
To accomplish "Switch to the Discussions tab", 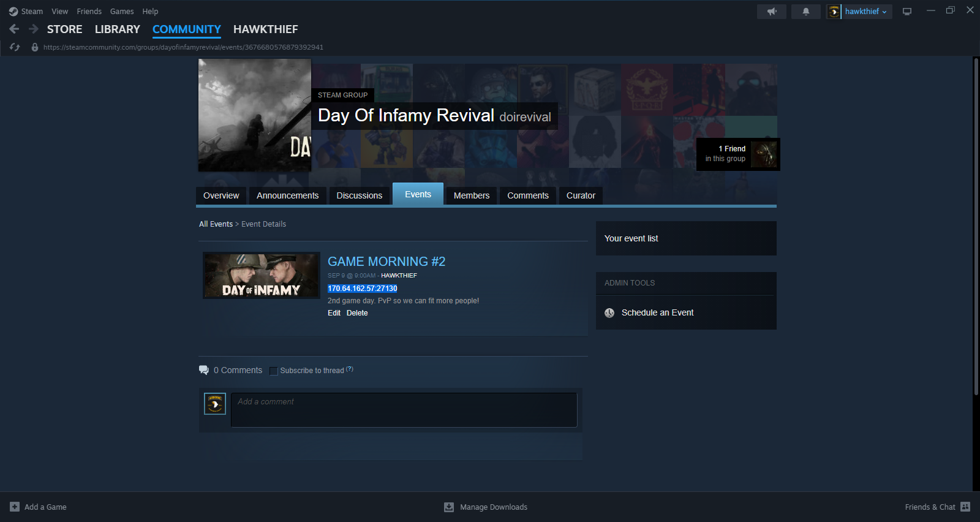I will [x=360, y=195].
